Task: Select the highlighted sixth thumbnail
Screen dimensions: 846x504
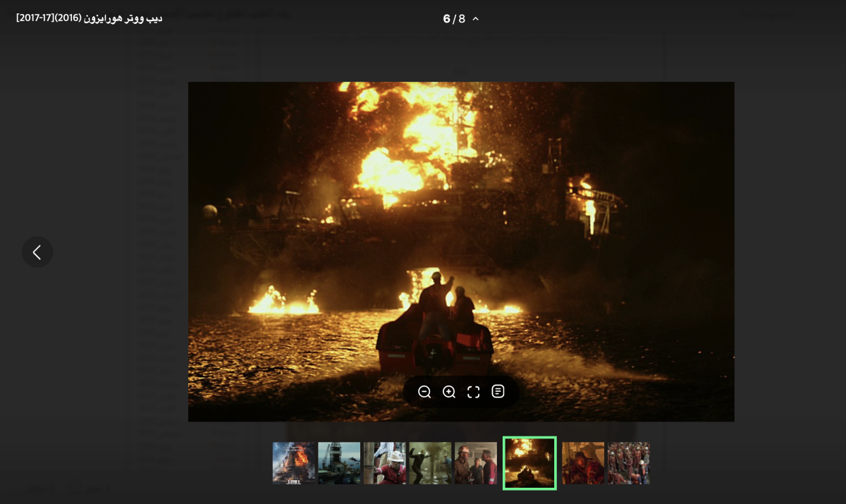Action: click(529, 463)
